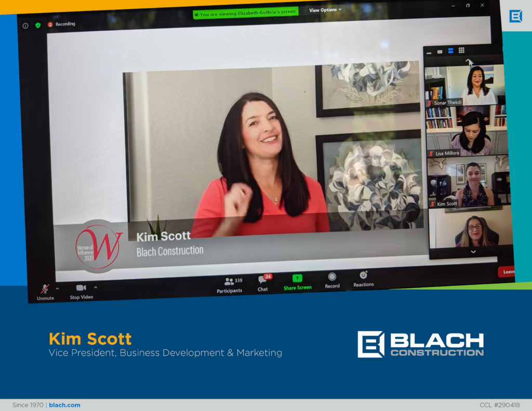Open the Chat panel
The image size is (532, 411).
click(x=263, y=284)
